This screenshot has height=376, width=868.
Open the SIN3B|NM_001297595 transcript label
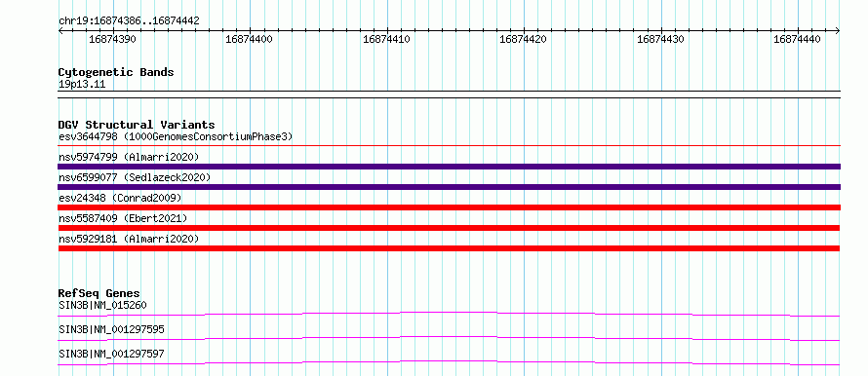pos(111,329)
